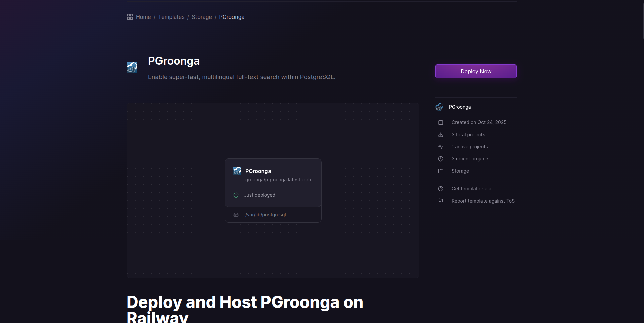Click the PGroonga author avatar in sidebar

click(x=439, y=107)
